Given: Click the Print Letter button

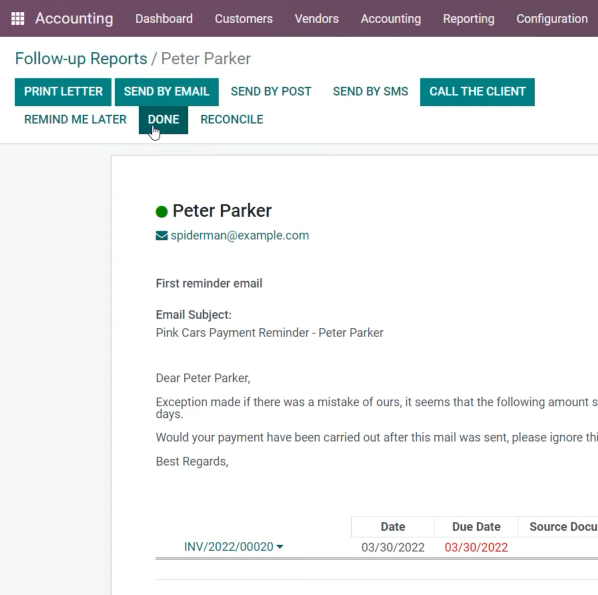Looking at the screenshot, I should pos(63,92).
